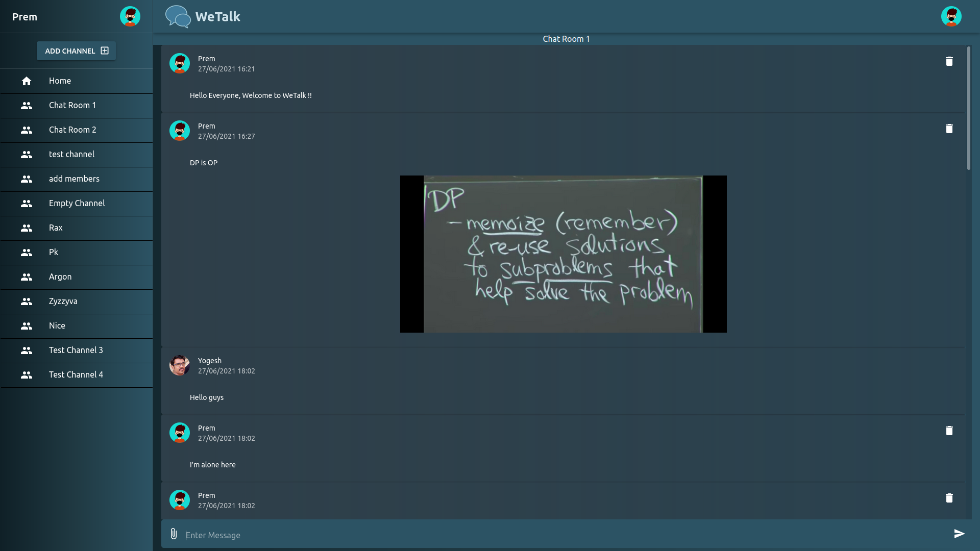Delete the 'Hello Everyone' message with trash icon

pos(949,61)
